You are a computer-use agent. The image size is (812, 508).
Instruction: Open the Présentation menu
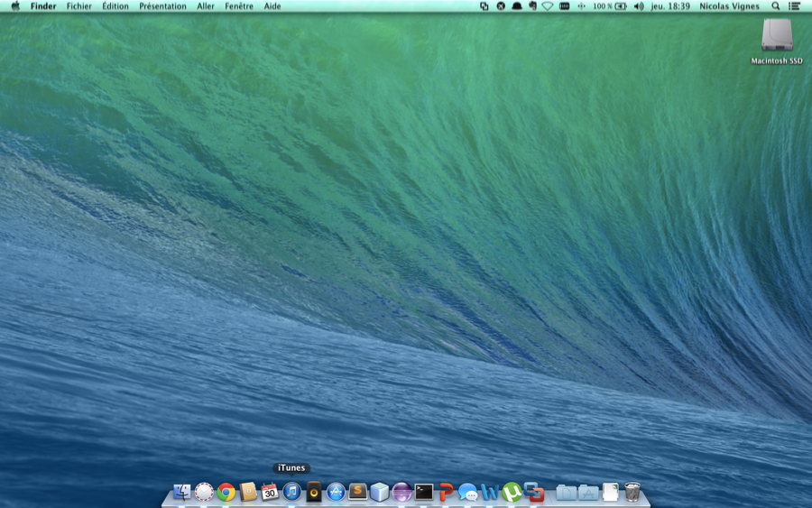(162, 6)
